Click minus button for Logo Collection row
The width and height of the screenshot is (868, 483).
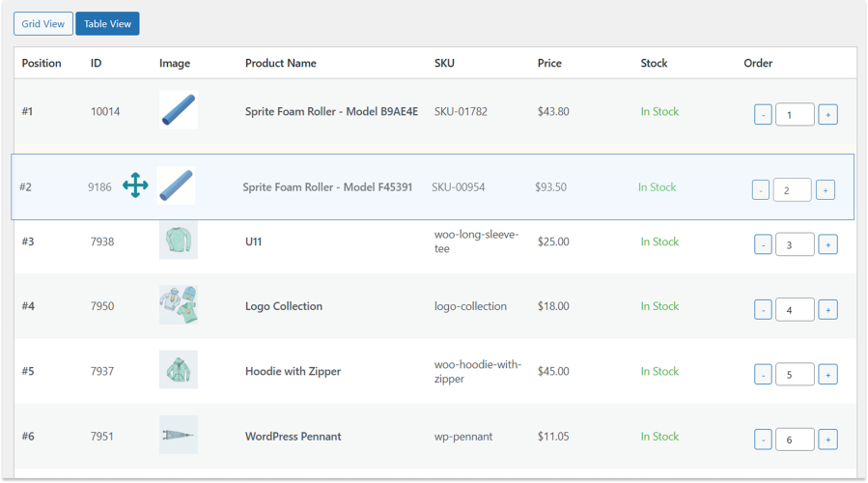tap(763, 309)
